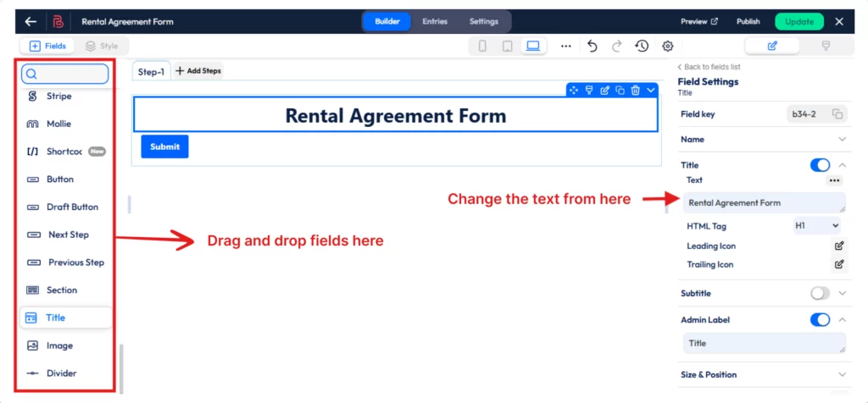868x403 pixels.
Task: Switch to the Builder tab
Action: (387, 21)
